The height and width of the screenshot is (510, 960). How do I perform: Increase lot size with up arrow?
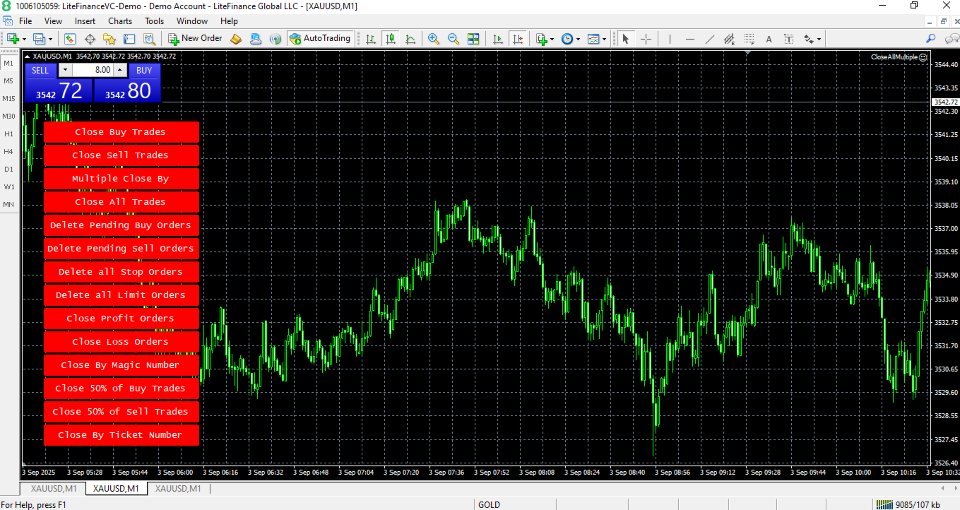pos(120,70)
